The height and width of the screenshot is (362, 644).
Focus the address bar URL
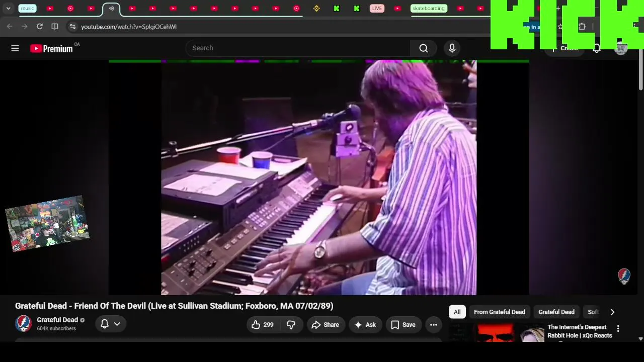click(x=129, y=27)
